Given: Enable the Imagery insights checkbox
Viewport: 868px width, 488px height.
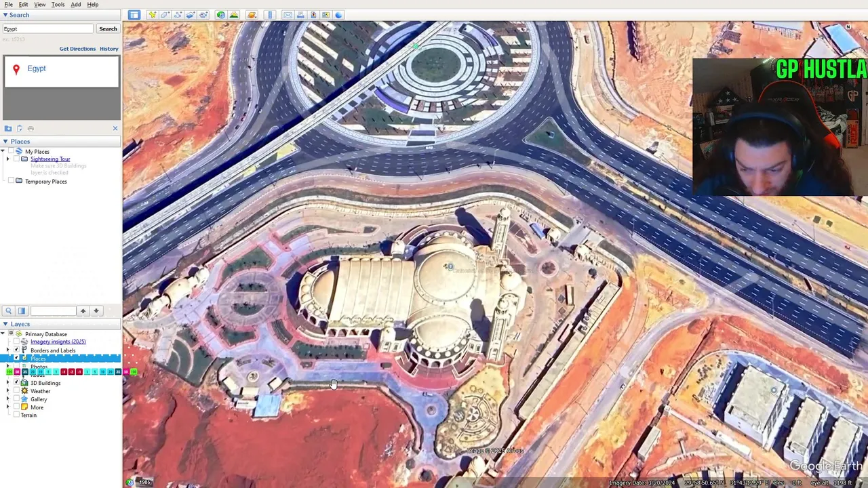Looking at the screenshot, I should coord(16,341).
